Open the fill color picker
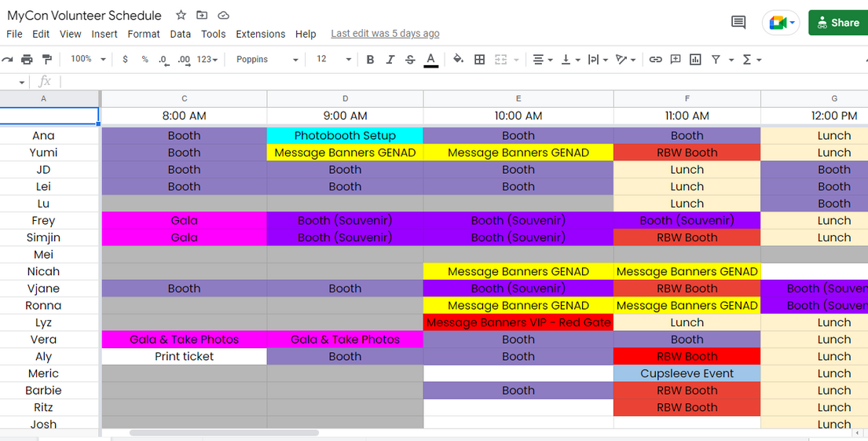The image size is (868, 441). tap(458, 60)
